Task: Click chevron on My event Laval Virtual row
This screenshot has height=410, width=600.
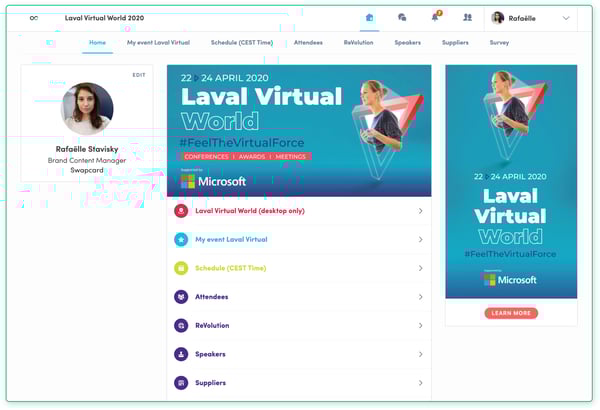Action: 421,240
